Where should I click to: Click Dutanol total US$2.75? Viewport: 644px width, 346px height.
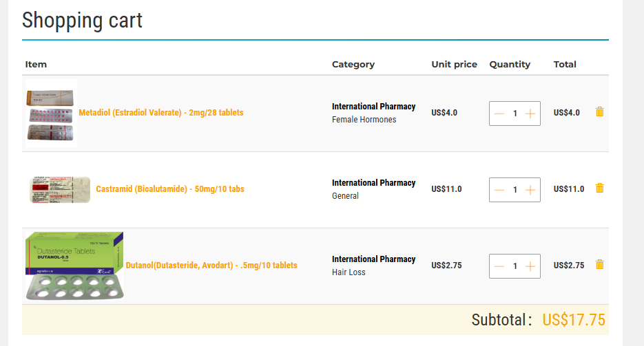pyautogui.click(x=568, y=265)
